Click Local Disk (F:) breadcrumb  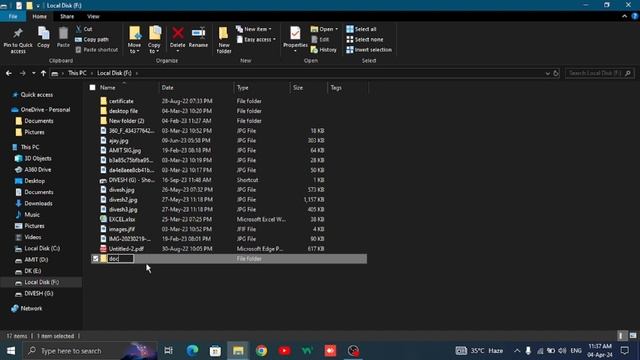(114, 73)
